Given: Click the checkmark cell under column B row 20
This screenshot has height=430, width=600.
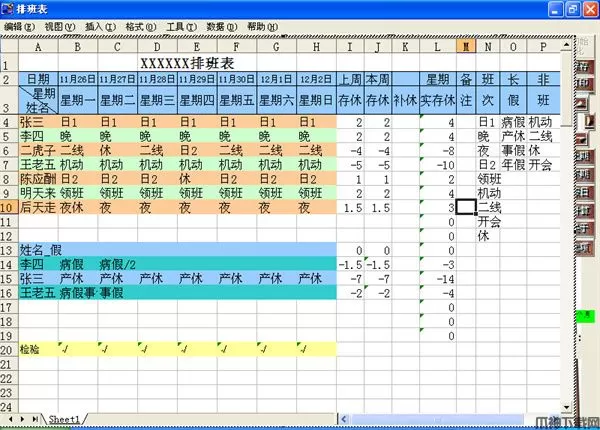Looking at the screenshot, I should coord(78,350).
